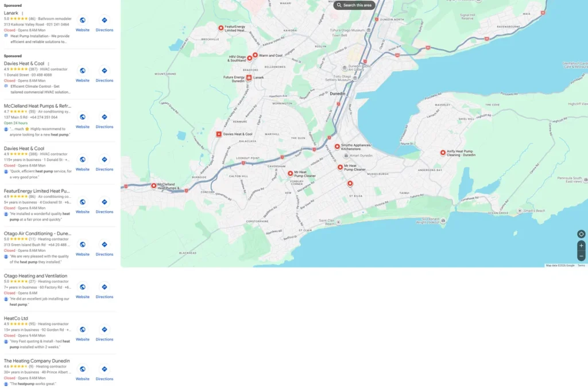This screenshot has height=389, width=588.
Task: Open the non-sponsored Davies Heat & Cool listing title
Action: tap(24, 149)
